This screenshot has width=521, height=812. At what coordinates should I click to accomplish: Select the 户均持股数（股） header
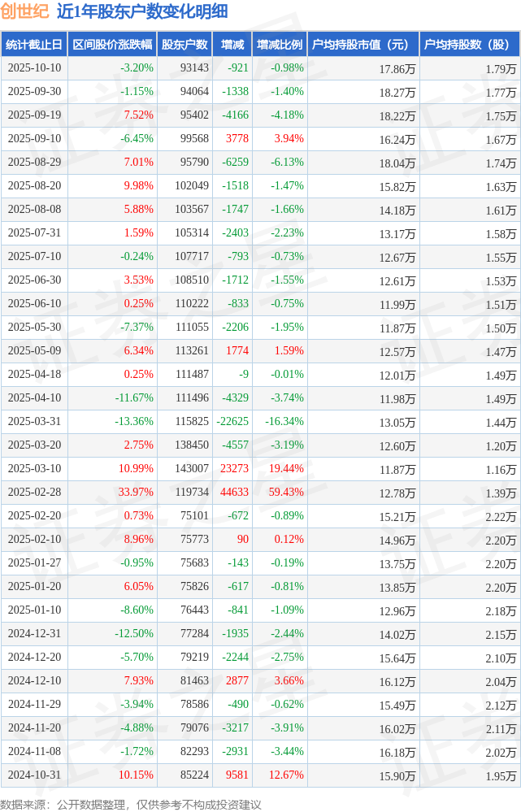pos(471,44)
